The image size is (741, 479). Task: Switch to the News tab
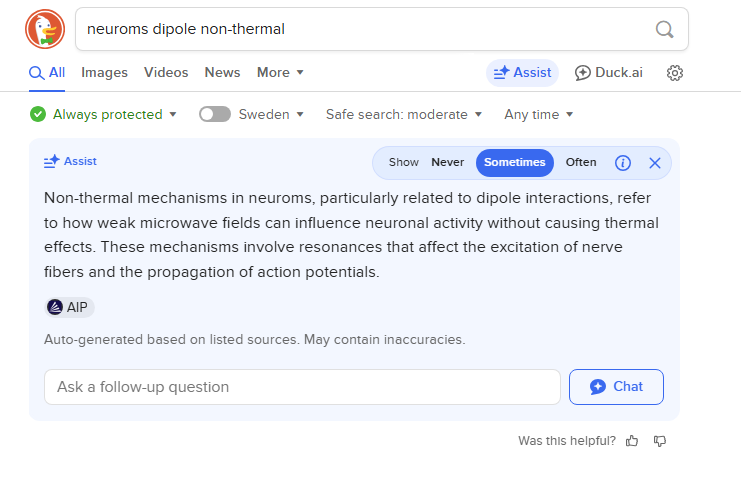click(222, 73)
